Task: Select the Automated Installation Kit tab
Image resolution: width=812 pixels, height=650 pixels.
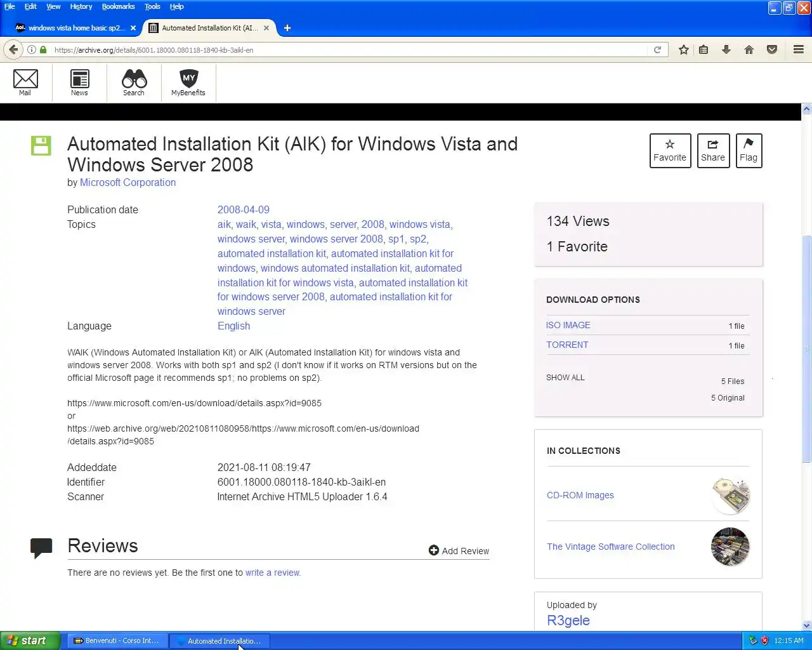Action: 209,28
